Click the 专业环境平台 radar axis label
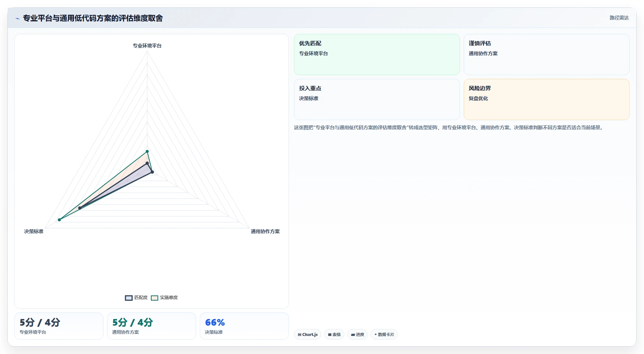Viewport: 644px width, 354px height. (x=147, y=46)
